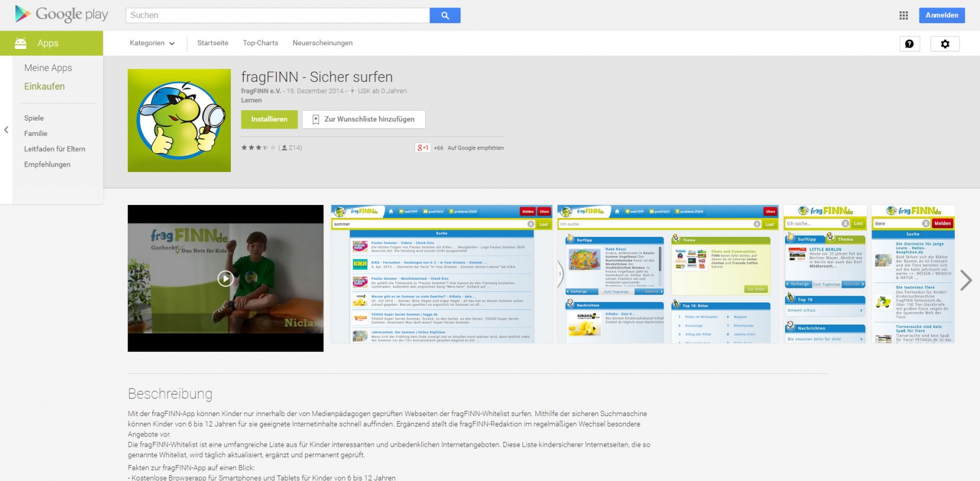The width and height of the screenshot is (980, 481).
Task: Click the USK ab 0 Jahren rating
Action: [x=382, y=91]
